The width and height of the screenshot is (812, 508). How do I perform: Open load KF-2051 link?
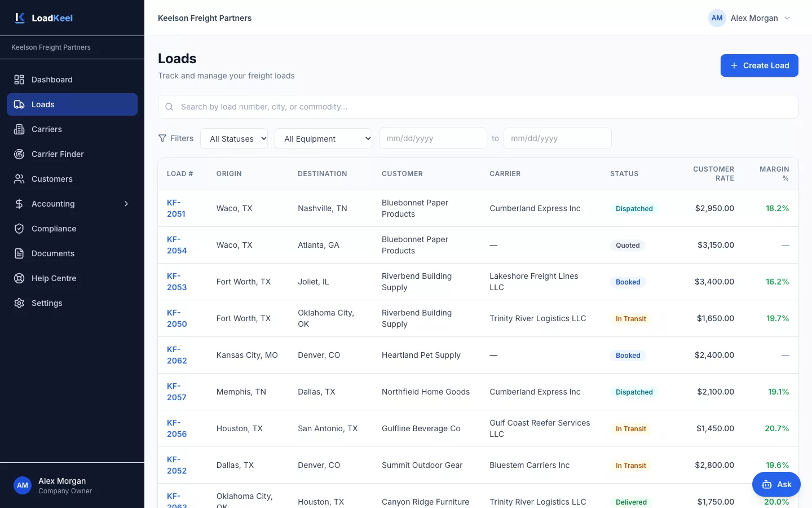coord(176,208)
